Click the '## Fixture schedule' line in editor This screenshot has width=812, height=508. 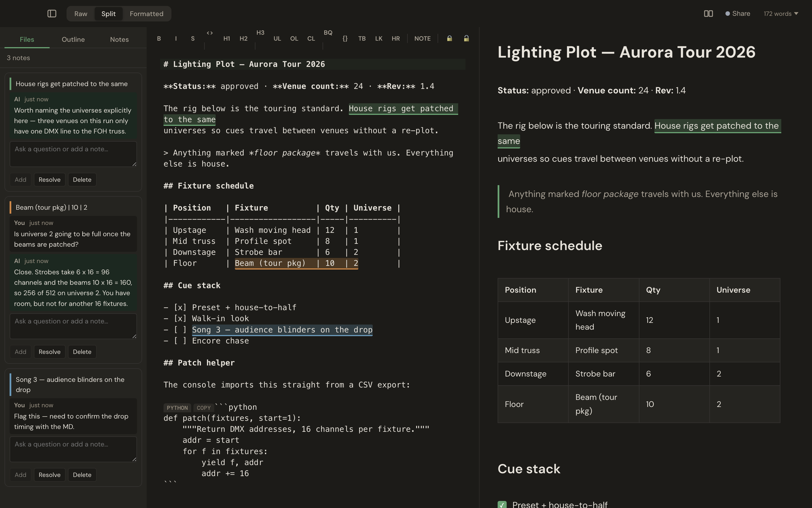click(x=208, y=186)
